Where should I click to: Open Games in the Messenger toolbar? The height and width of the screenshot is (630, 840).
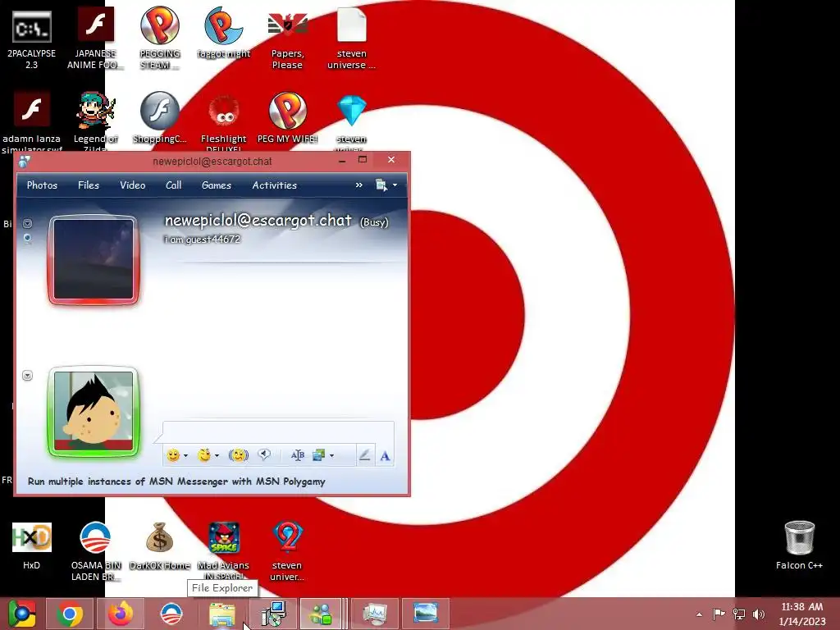(x=217, y=185)
